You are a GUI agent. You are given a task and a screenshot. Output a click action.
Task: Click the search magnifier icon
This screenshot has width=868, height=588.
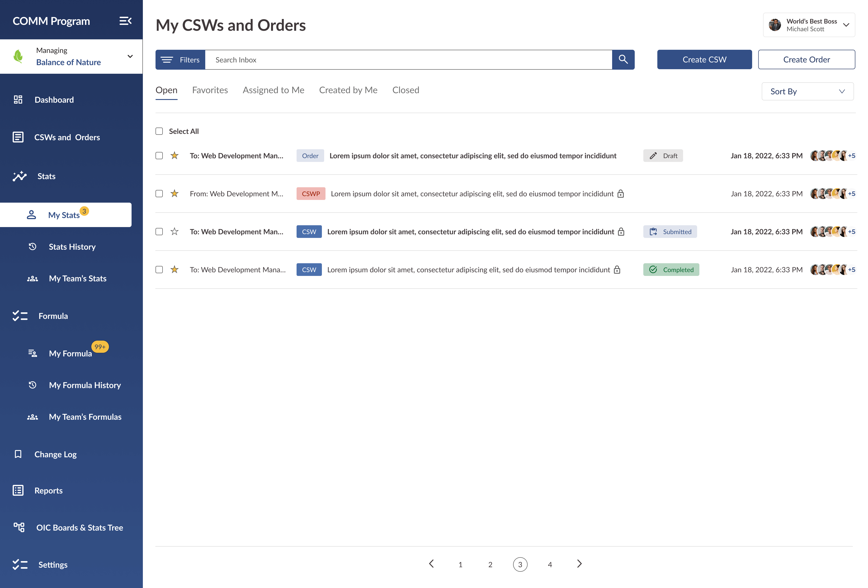click(x=623, y=59)
